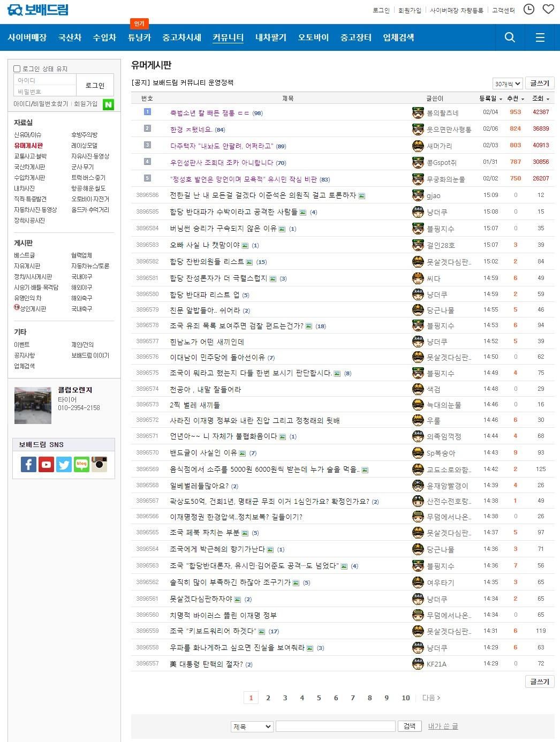
Task: Open the 30개씩 posts-per-page dropdown
Action: tap(507, 84)
